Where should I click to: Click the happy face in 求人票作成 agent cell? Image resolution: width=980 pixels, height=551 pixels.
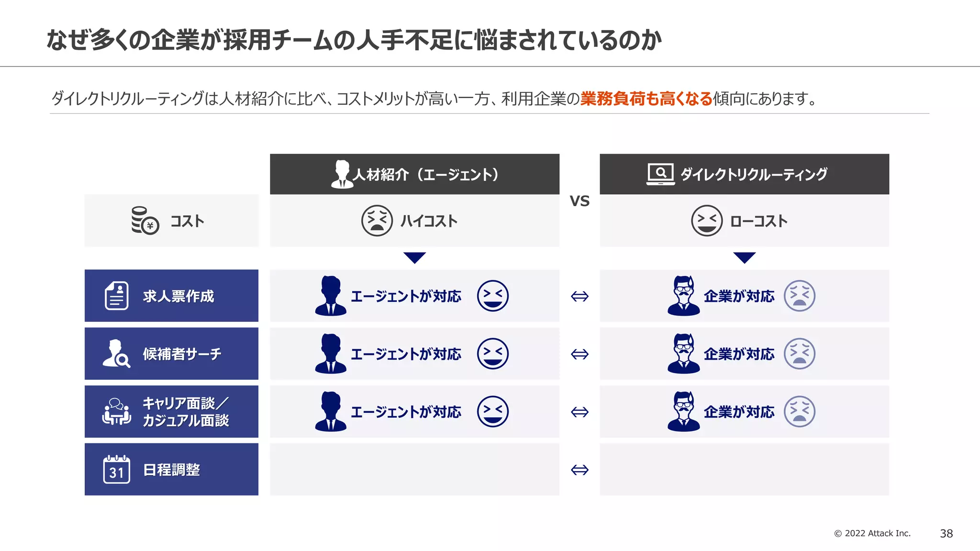coord(493,296)
